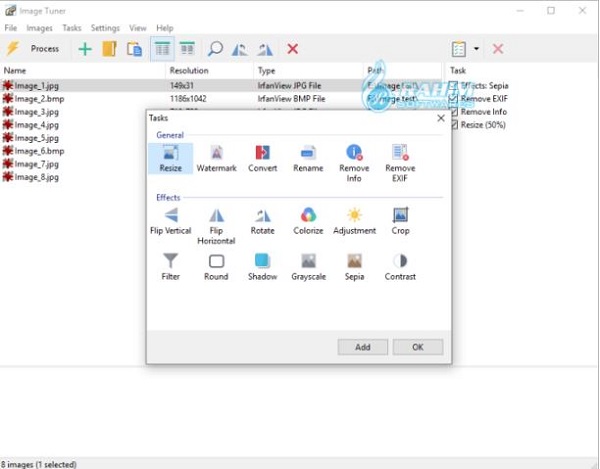Click the rotate left toolbar icon
600x469 pixels.
(x=240, y=49)
